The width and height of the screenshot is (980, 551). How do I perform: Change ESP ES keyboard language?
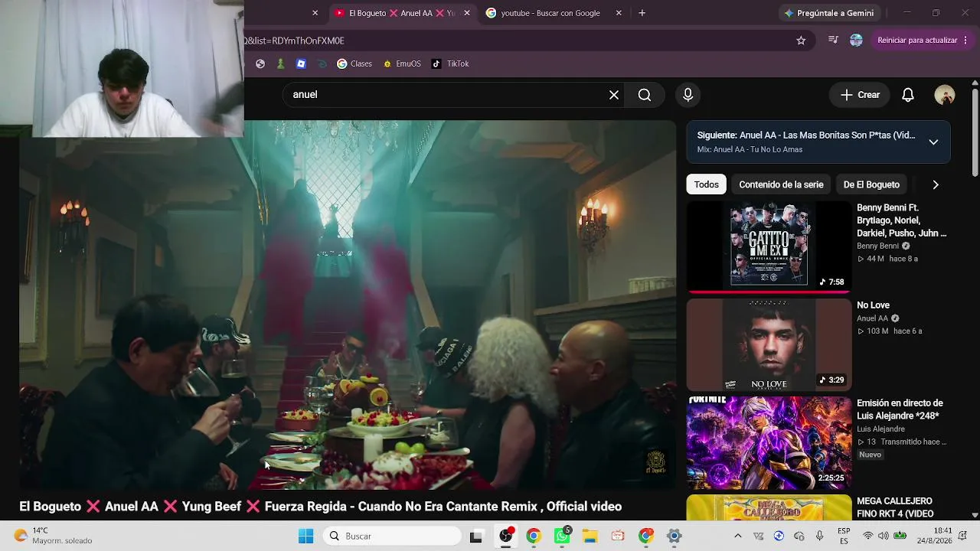843,536
